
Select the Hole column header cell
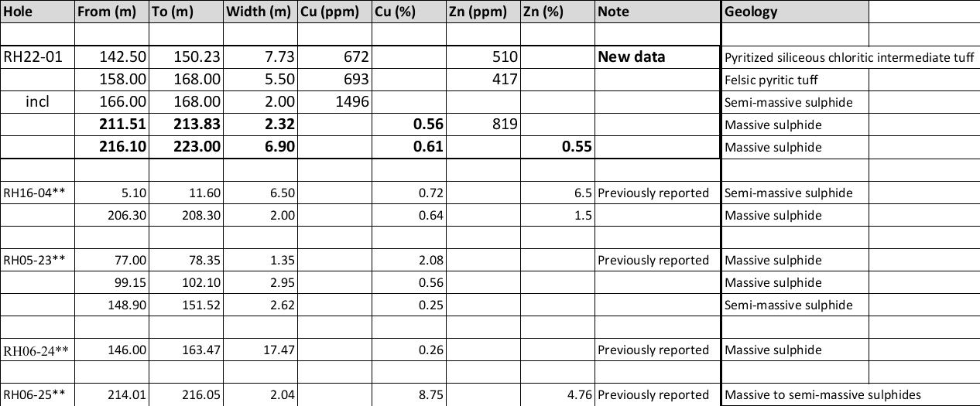tap(37, 12)
